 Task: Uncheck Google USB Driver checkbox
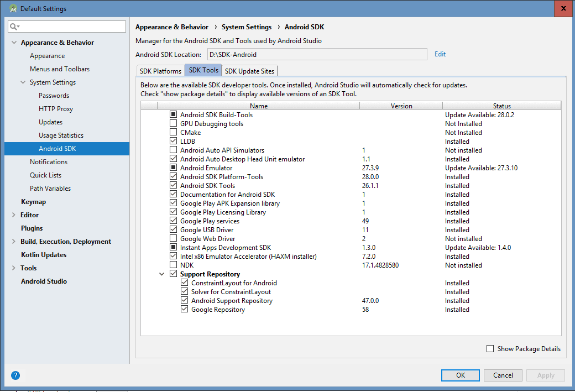(x=174, y=229)
